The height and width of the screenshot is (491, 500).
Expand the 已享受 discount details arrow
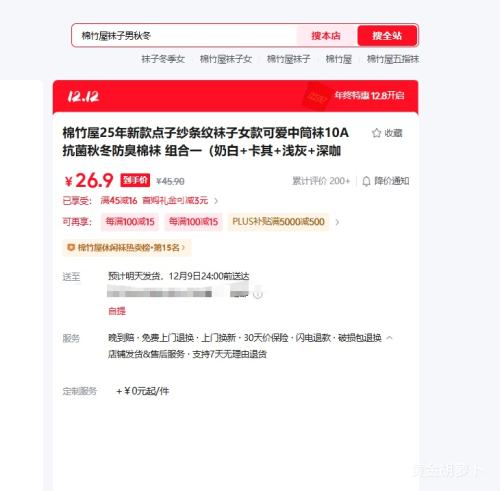(216, 201)
